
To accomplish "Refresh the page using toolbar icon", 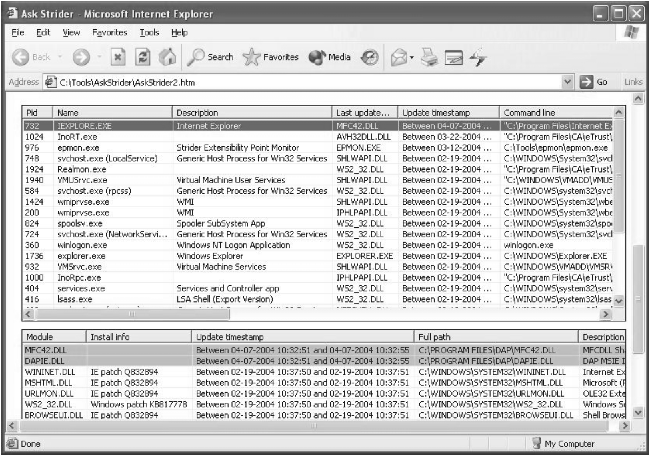I will click(x=143, y=57).
